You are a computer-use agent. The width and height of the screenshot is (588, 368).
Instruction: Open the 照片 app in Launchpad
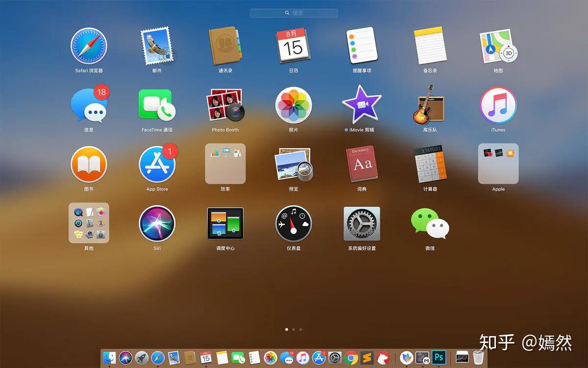(x=293, y=105)
